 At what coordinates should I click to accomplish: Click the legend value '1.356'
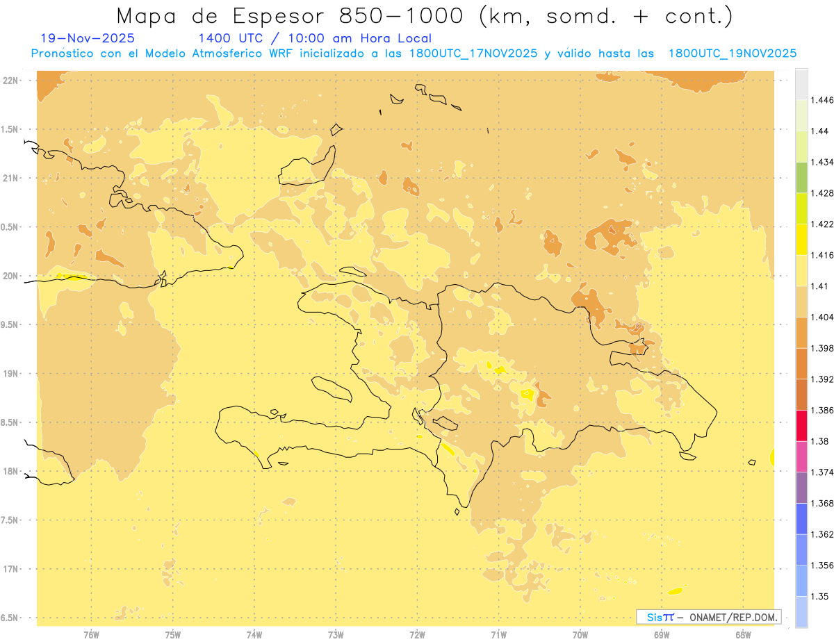[822, 565]
